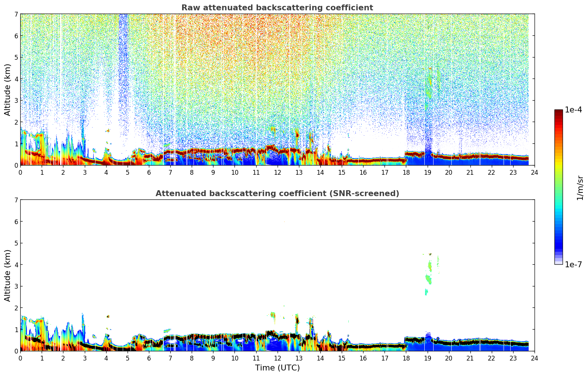Click altitude tick '5' on the bottom plot's y-axis
The image size is (588, 376).
[x=16, y=243]
